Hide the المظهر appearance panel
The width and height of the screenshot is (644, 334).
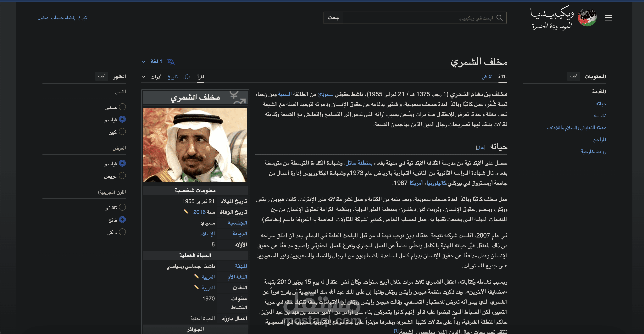click(x=102, y=76)
